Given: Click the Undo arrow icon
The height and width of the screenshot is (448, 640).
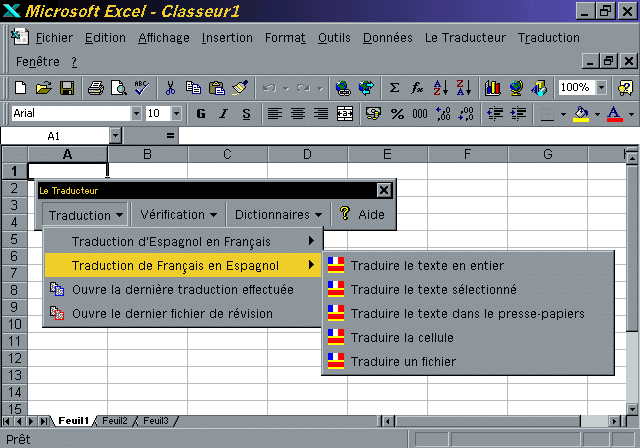Looking at the screenshot, I should (x=269, y=88).
